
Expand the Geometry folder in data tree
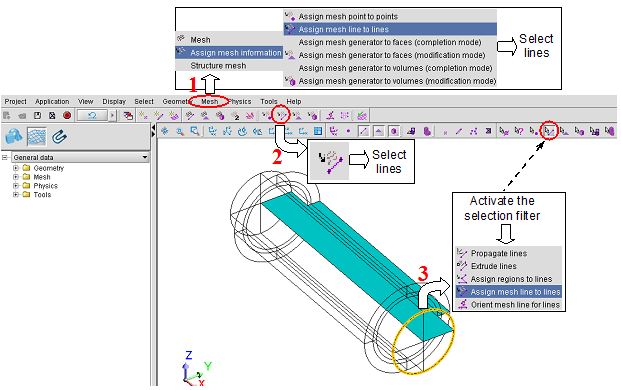tap(16, 168)
